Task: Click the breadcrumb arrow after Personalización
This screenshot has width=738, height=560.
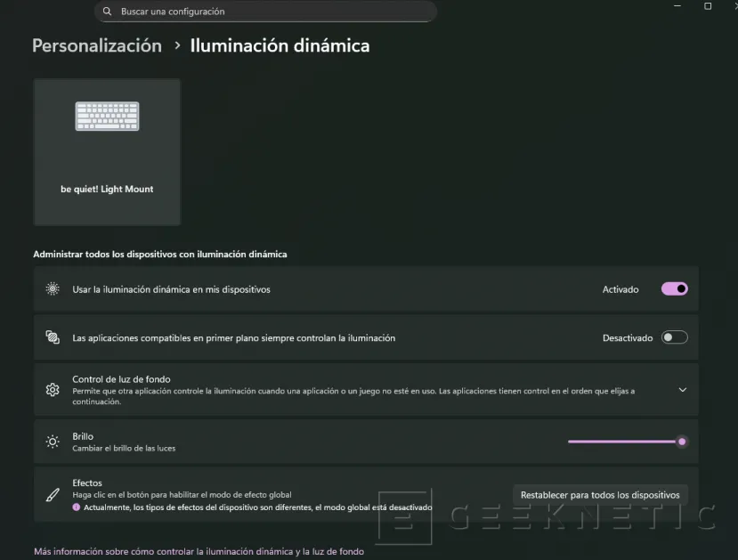Action: coord(177,45)
